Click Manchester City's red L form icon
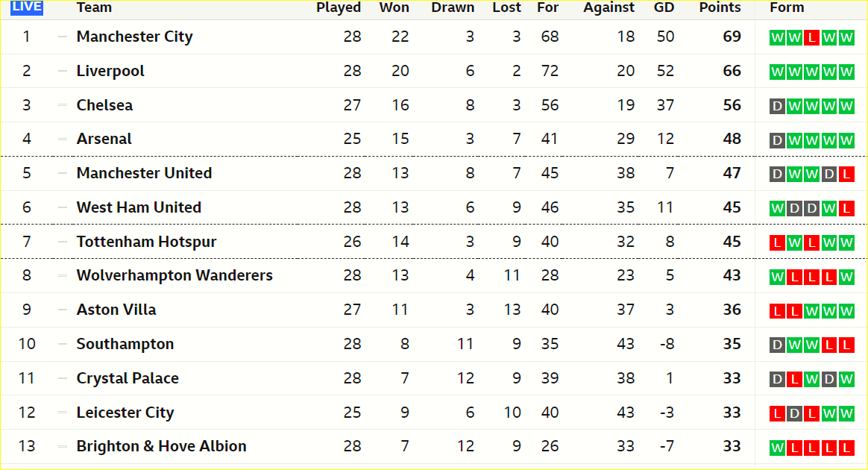The image size is (868, 470). (x=811, y=37)
